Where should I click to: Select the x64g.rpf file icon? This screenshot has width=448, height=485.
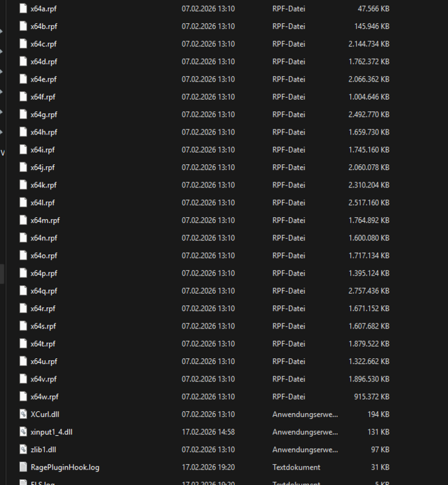click(23, 114)
